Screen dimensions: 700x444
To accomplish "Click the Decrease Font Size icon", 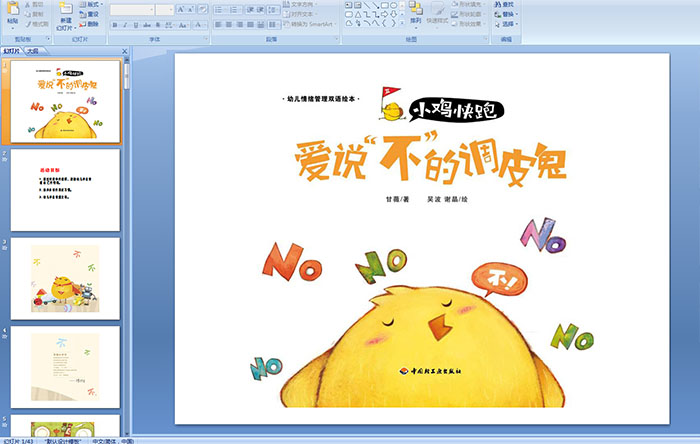I will [191, 9].
